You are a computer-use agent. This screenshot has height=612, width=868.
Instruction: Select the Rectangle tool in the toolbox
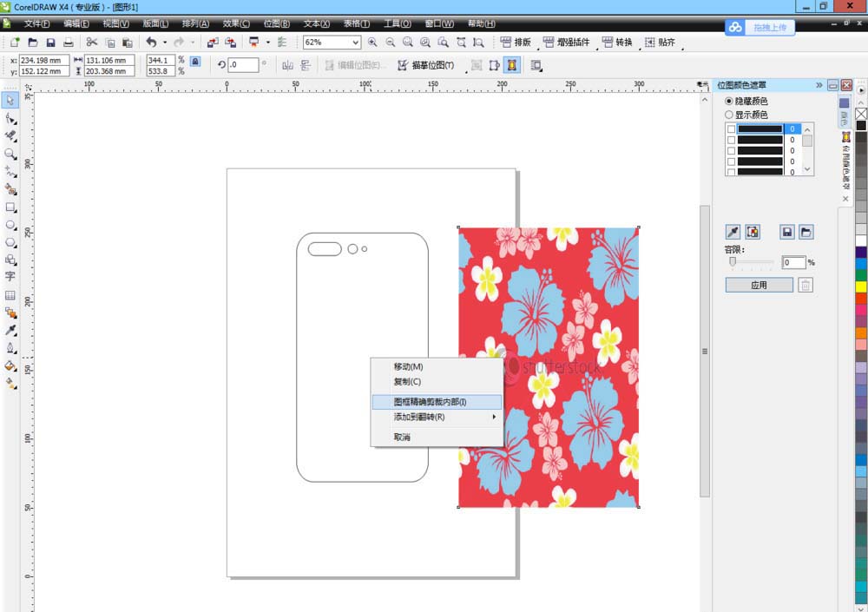(x=10, y=207)
